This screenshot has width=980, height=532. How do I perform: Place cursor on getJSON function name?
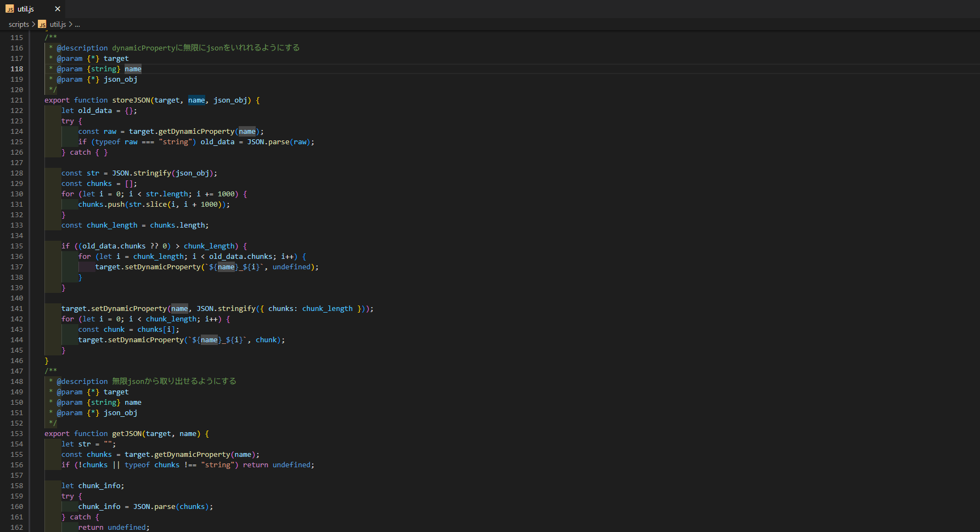[127, 434]
